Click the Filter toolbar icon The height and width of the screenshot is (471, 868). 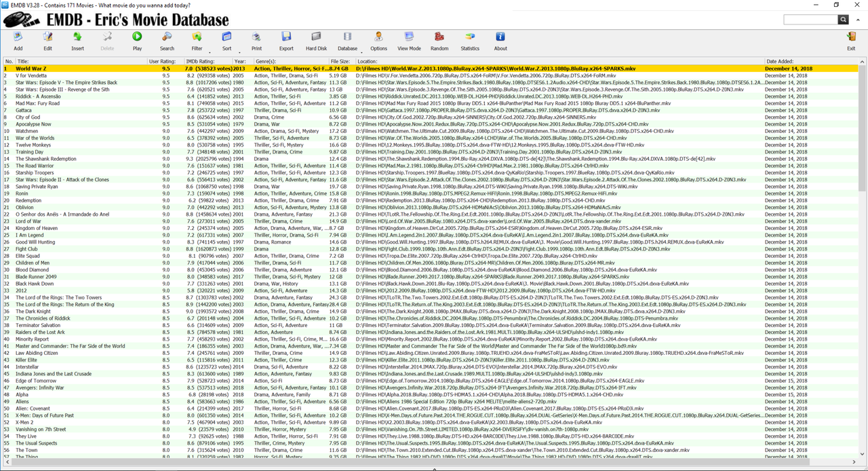197,37
